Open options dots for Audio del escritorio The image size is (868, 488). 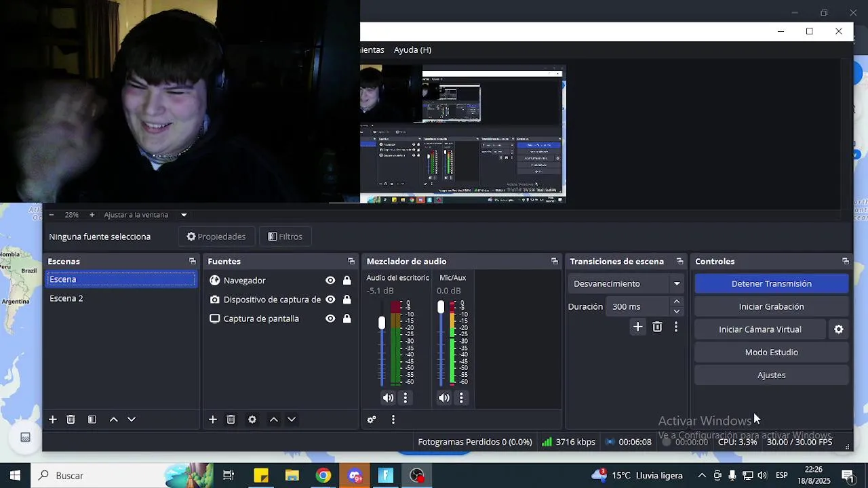(406, 398)
